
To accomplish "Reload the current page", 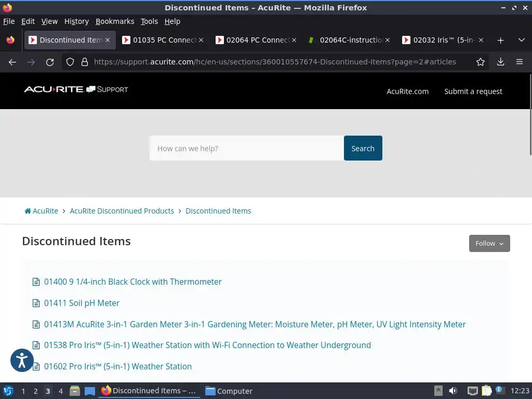I will click(x=50, y=62).
